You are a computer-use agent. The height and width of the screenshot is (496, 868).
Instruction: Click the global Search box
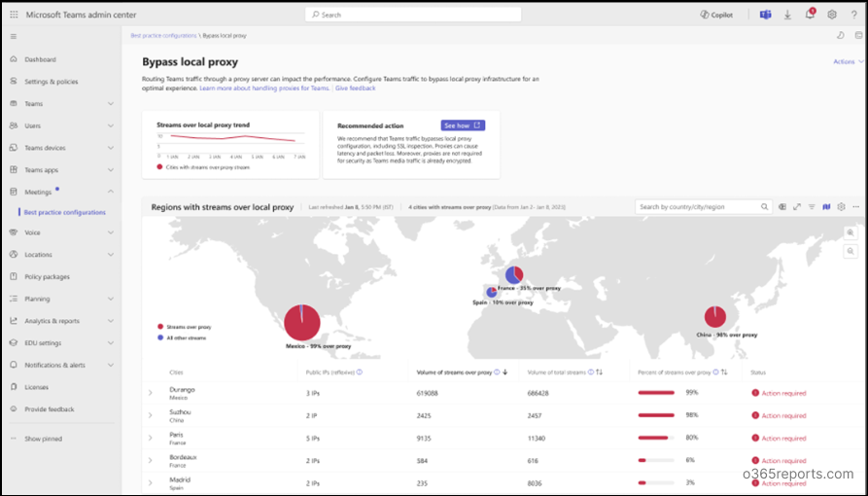point(413,15)
